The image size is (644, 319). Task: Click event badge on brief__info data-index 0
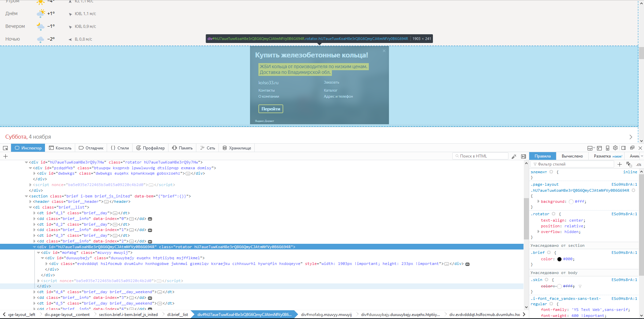pyautogui.click(x=150, y=219)
